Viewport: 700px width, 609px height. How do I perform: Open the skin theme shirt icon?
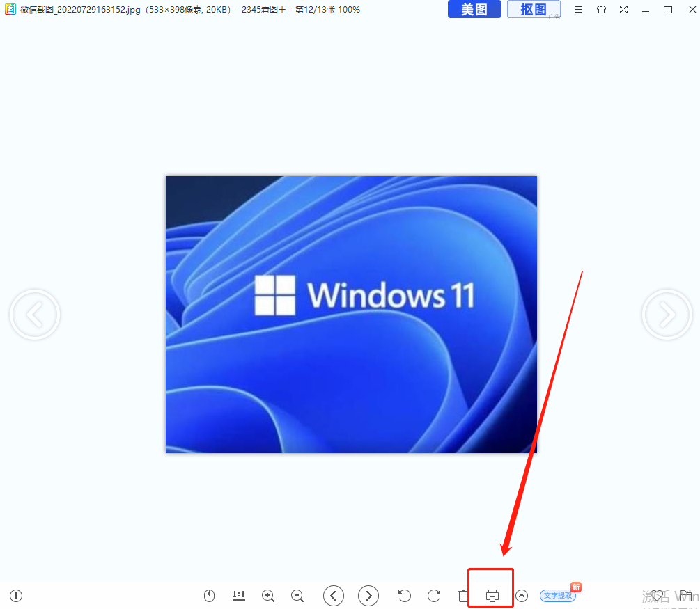[601, 10]
